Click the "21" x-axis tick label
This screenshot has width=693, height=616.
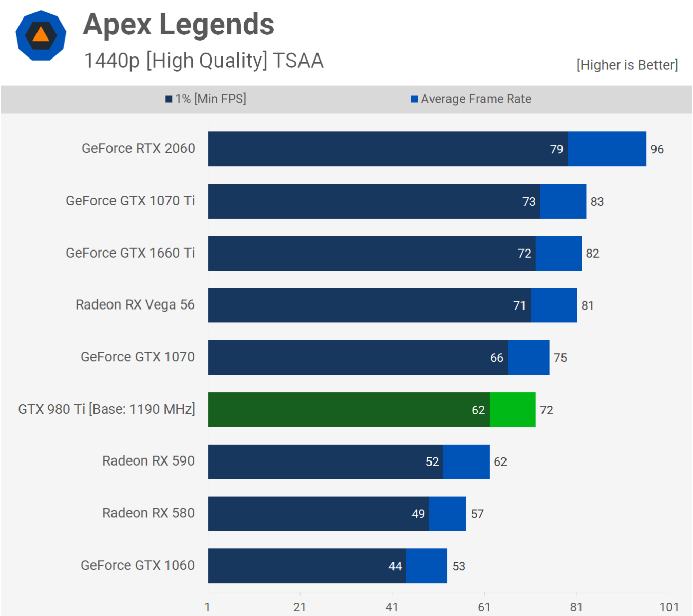[299, 607]
